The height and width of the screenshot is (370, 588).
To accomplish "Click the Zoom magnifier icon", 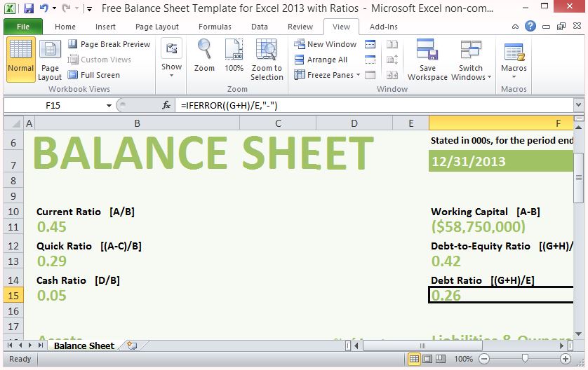I will tap(204, 50).
